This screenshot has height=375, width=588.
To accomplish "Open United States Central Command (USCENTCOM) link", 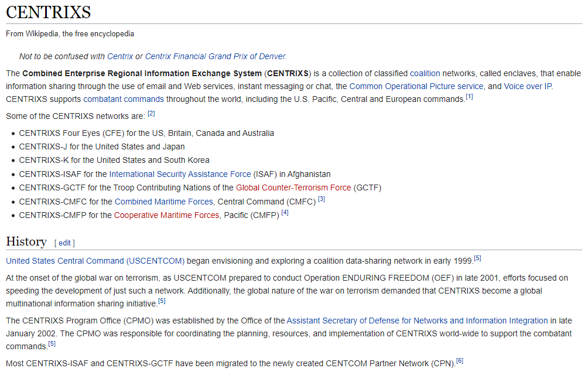I will pos(95,261).
